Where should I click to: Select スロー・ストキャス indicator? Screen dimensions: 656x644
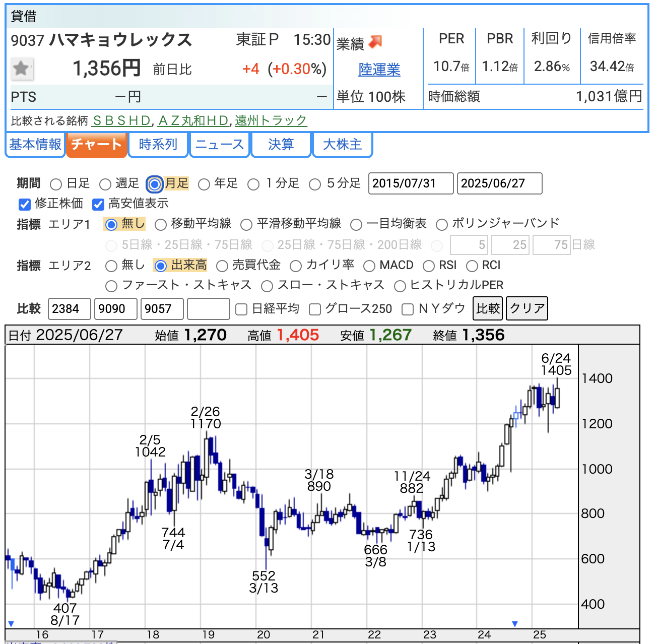267,287
